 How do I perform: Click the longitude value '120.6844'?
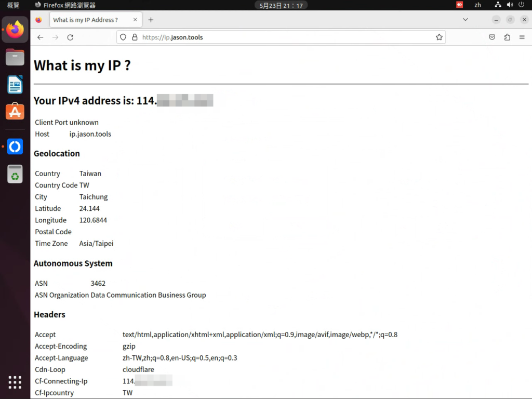[93, 220]
